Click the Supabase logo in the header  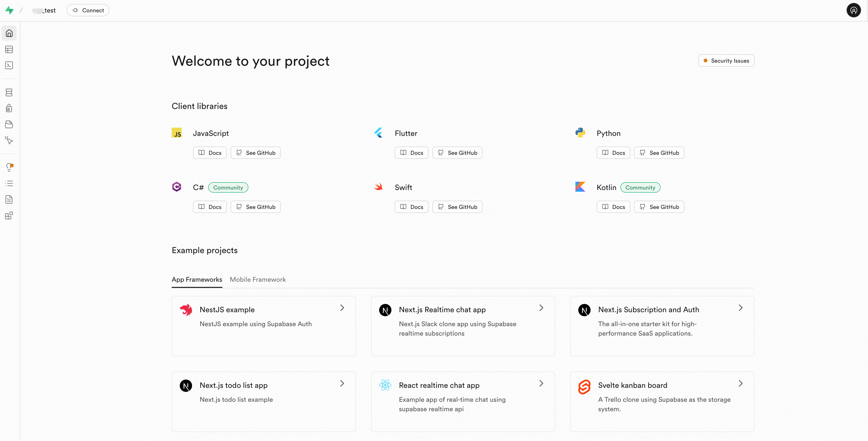(x=9, y=10)
